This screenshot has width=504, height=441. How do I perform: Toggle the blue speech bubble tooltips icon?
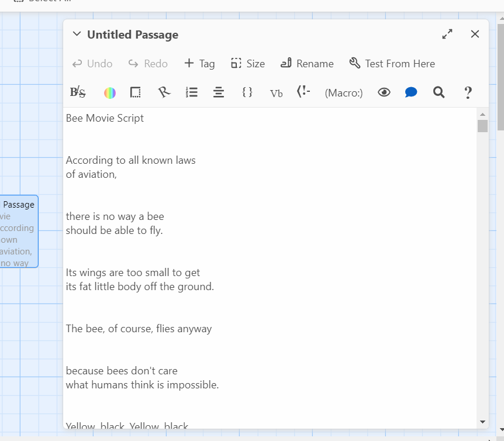tap(411, 92)
